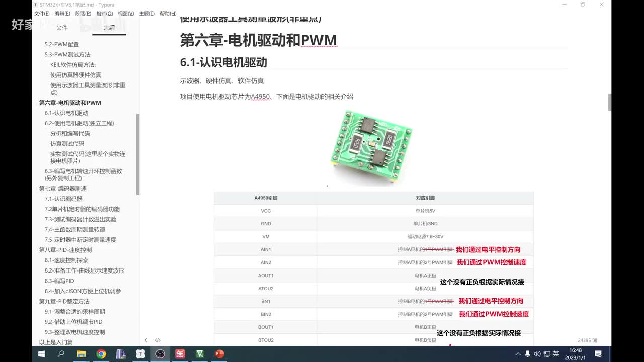Open the 视图(V) menu
This screenshot has height=362, width=644.
pos(125,14)
